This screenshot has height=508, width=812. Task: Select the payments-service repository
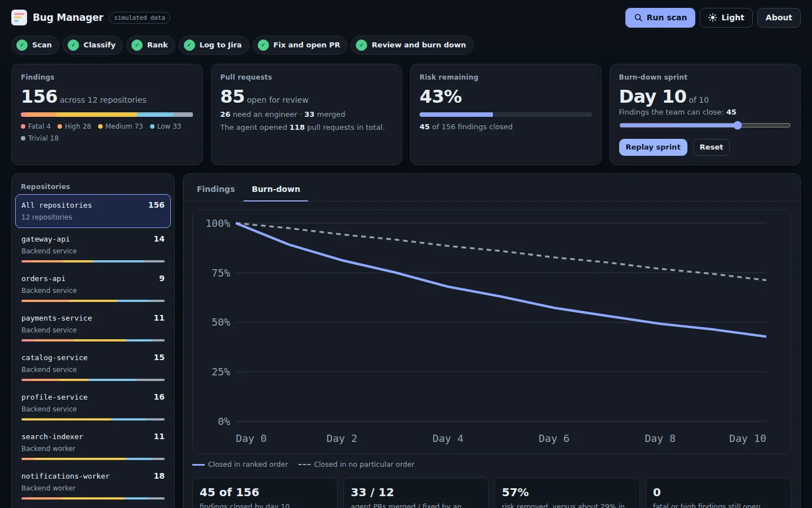click(93, 327)
